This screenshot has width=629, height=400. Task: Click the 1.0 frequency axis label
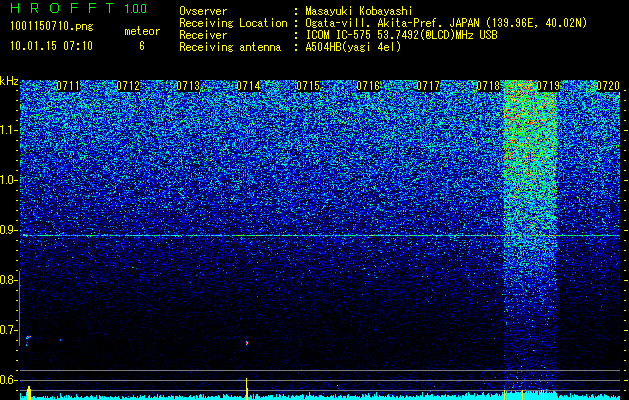point(8,180)
